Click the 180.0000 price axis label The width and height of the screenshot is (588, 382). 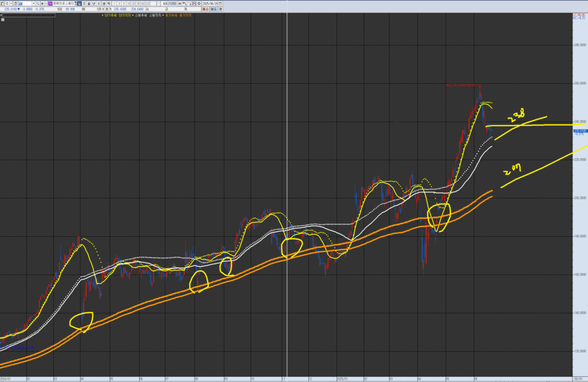580,236
